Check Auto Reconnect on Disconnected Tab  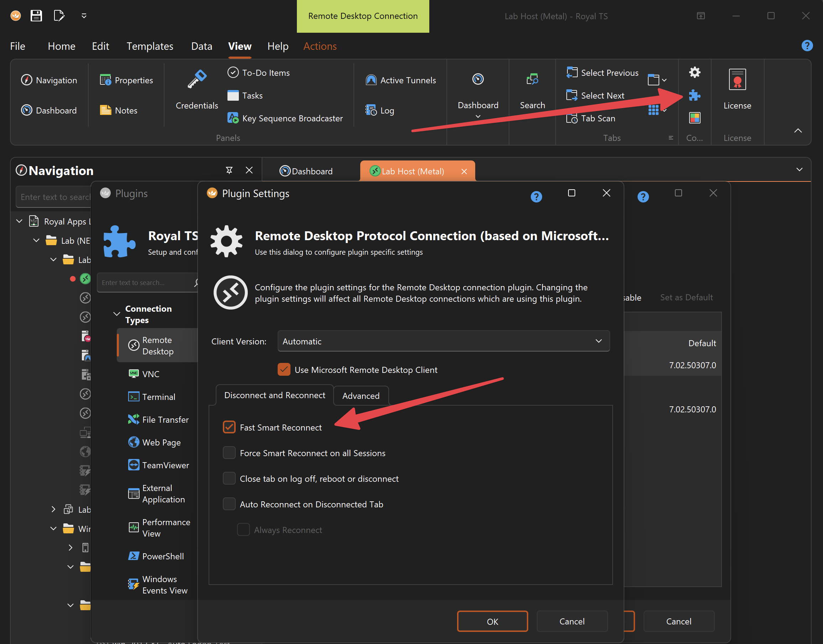pos(229,504)
